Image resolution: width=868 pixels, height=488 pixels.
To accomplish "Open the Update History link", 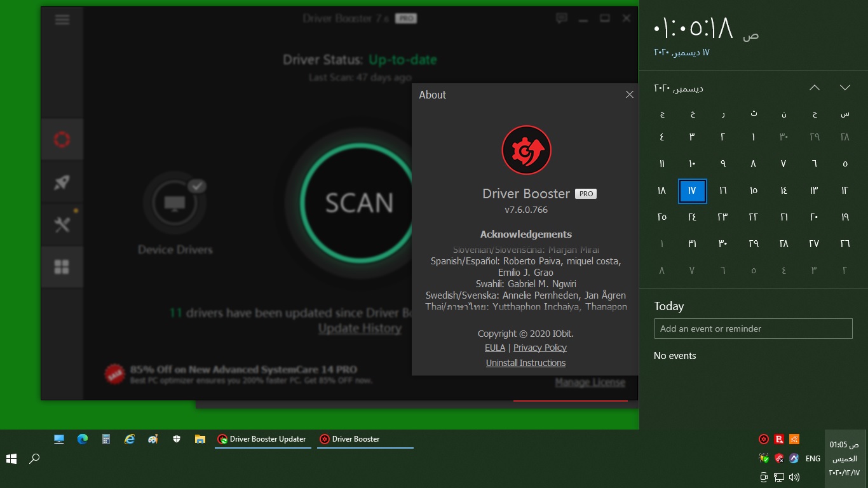I will click(x=360, y=329).
